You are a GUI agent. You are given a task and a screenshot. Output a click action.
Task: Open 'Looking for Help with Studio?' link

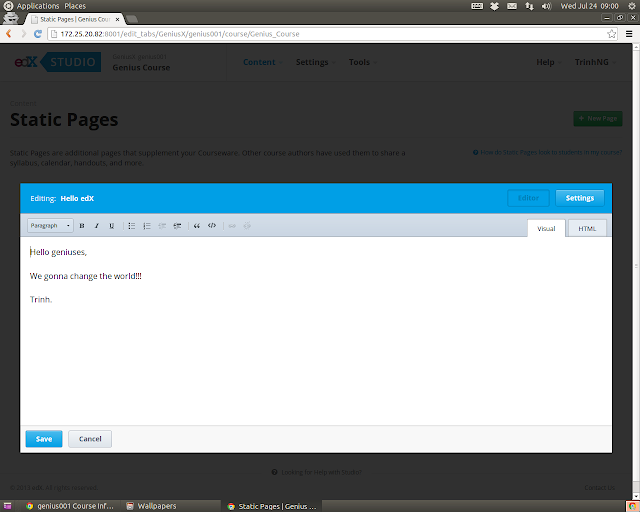point(317,472)
